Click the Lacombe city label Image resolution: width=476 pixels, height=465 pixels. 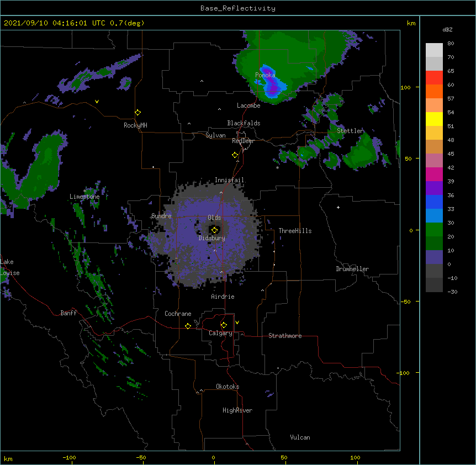click(248, 105)
